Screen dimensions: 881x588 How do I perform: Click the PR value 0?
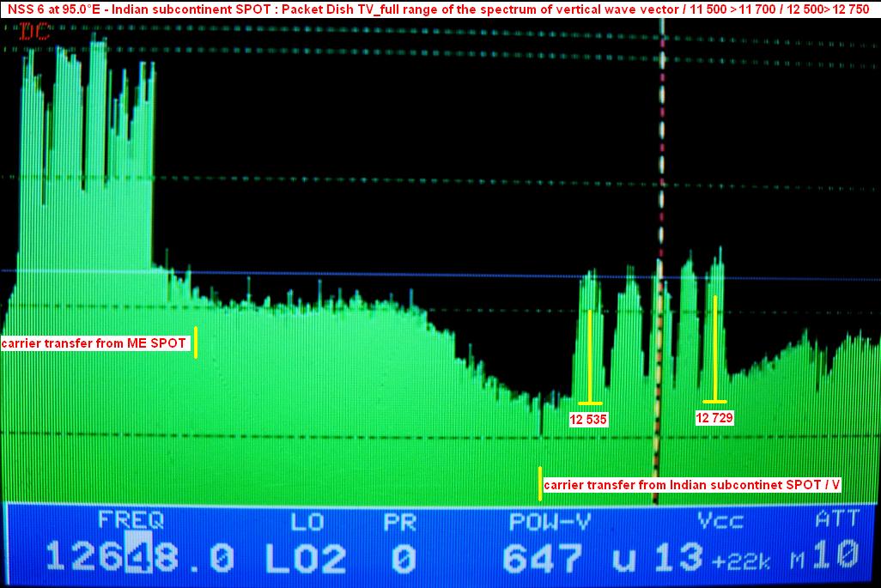(x=403, y=558)
